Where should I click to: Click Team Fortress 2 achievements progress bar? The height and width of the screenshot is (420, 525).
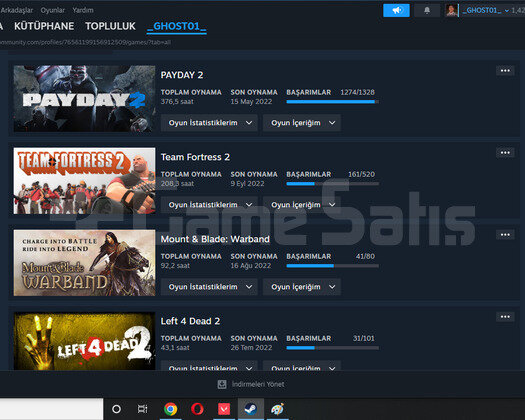click(x=332, y=184)
